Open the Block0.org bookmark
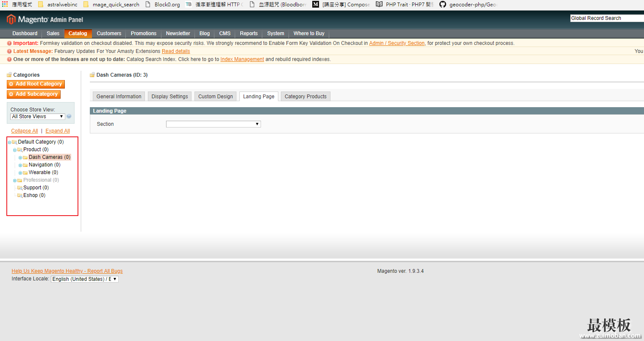This screenshot has height=341, width=644. coord(162,4)
